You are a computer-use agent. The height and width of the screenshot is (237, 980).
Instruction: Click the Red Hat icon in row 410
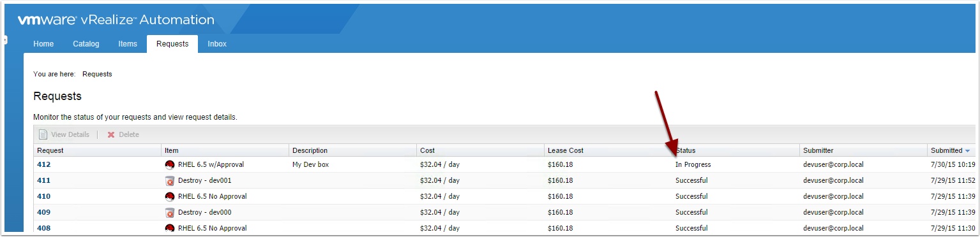(x=170, y=196)
